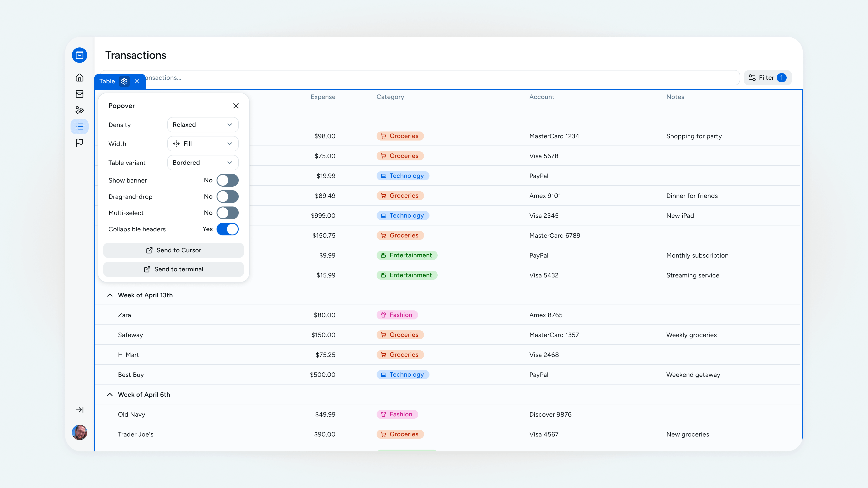Click the Groceries tag in the $150.75 row
Screen dimensions: 868x488
click(x=400, y=235)
